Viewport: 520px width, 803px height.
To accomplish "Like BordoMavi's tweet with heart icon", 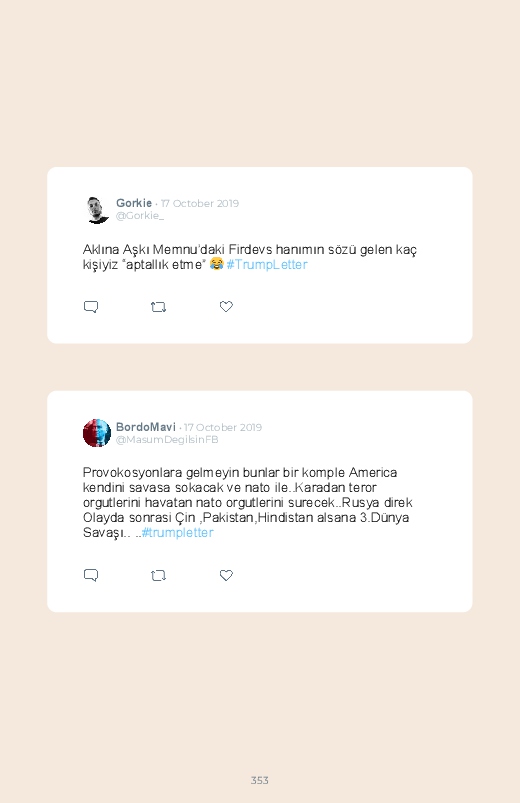I will tap(226, 575).
